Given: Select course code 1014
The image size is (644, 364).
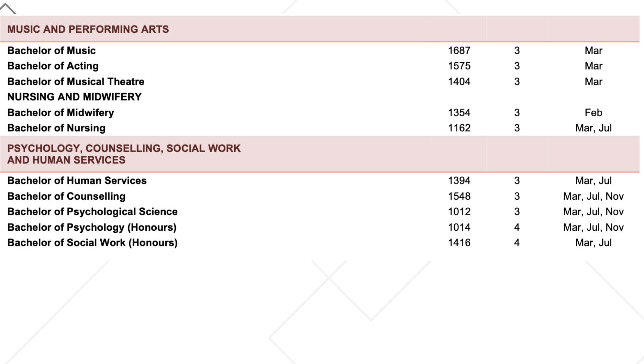Looking at the screenshot, I should pyautogui.click(x=459, y=227).
